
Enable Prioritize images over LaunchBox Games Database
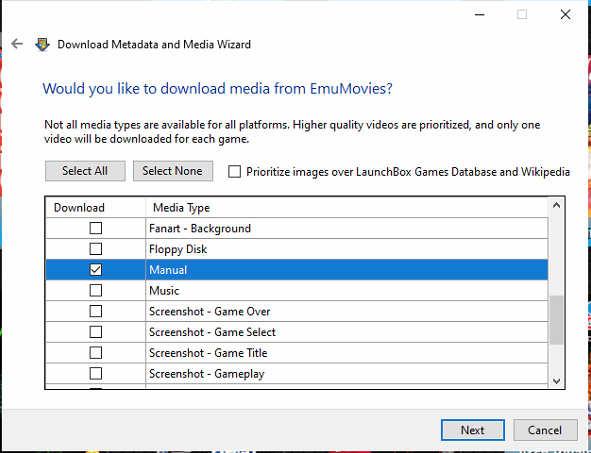click(234, 172)
